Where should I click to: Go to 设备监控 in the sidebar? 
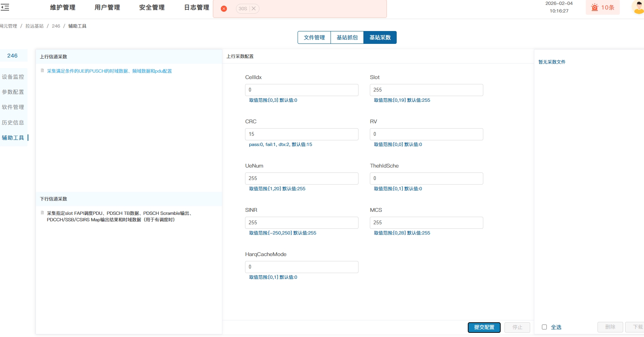pos(13,77)
